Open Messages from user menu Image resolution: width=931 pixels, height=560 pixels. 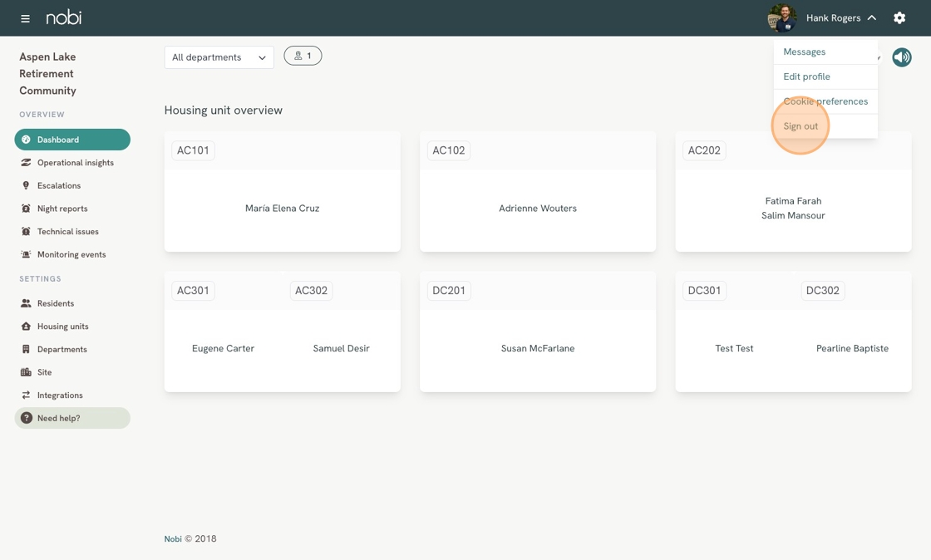pos(804,52)
